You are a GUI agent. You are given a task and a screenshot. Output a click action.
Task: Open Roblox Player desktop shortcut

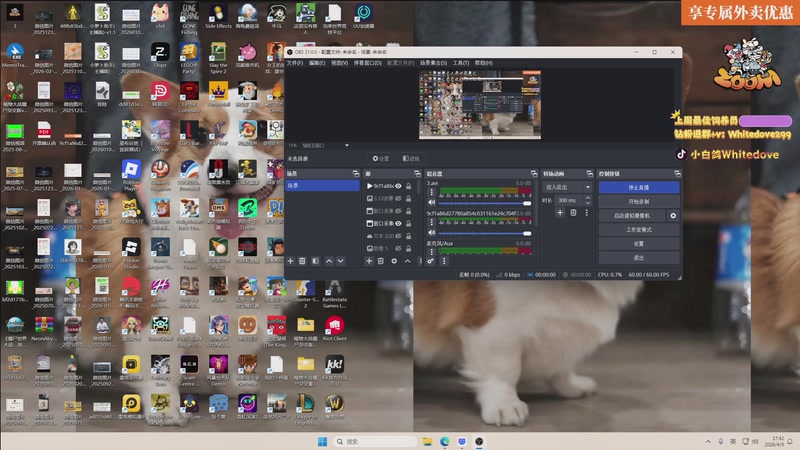131,176
